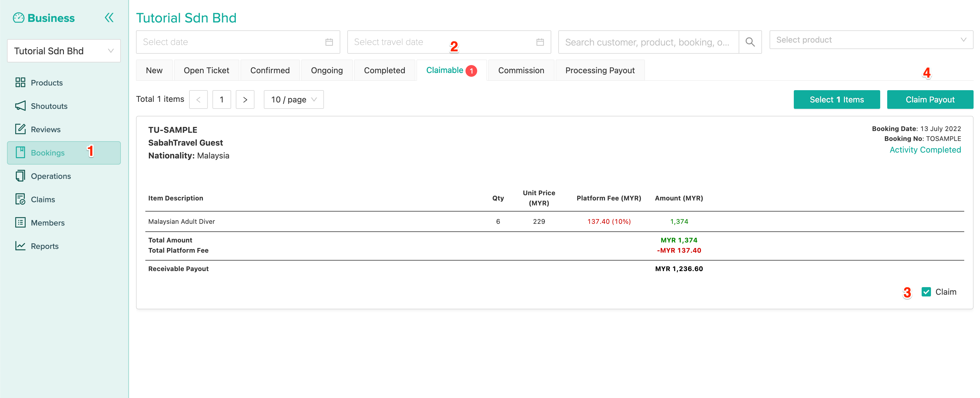Open Shoutouts megaphone menu item
The width and height of the screenshot is (980, 398).
(49, 106)
